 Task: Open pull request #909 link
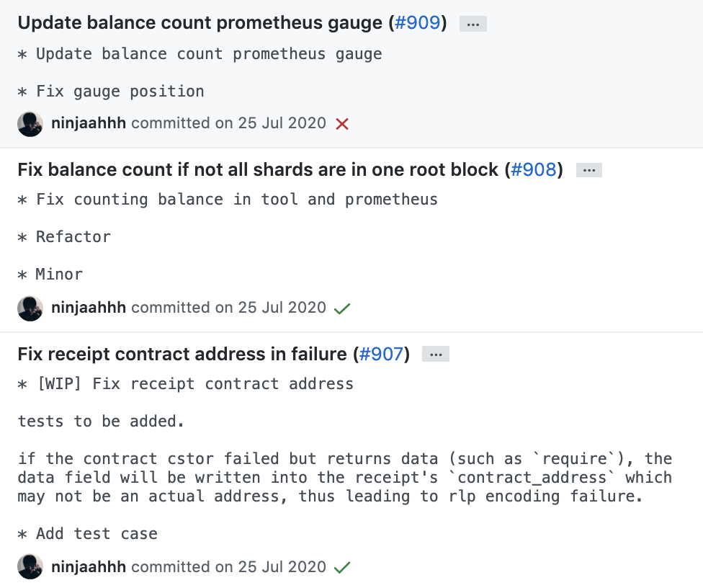pos(418,23)
